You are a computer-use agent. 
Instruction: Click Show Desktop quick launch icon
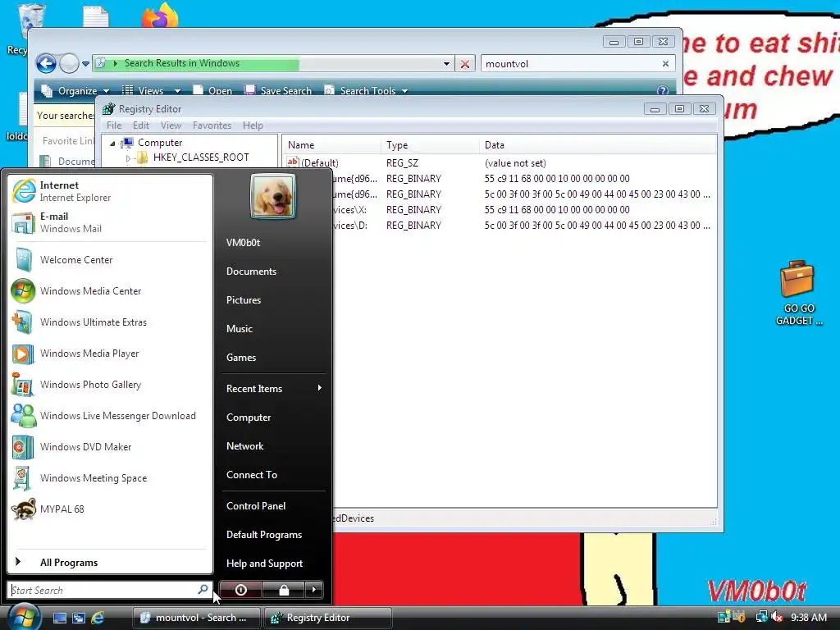coord(59,618)
